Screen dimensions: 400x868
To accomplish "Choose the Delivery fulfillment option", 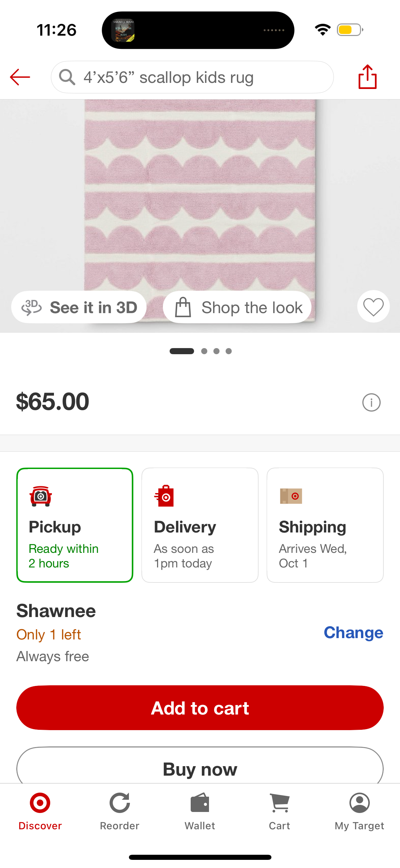I will pos(200,525).
